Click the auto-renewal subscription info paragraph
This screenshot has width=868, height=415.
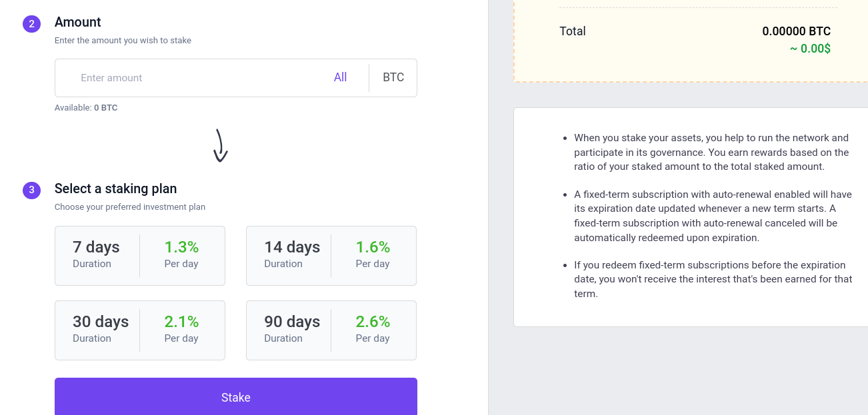(711, 216)
